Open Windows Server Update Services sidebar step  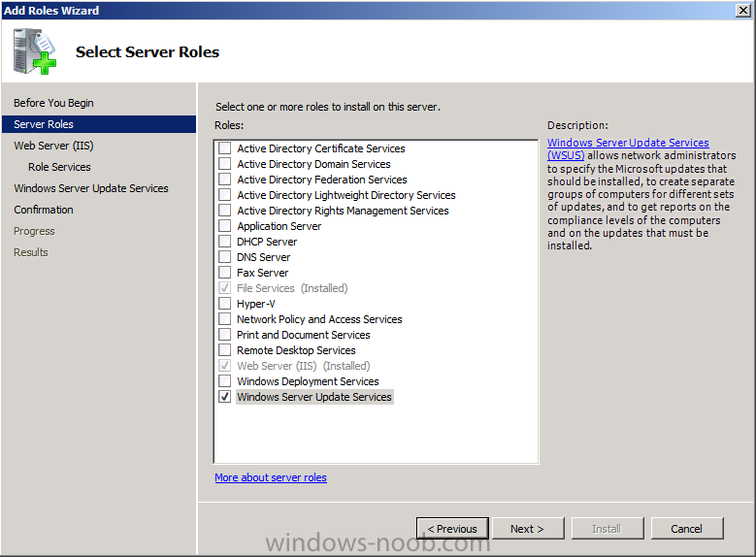point(91,188)
